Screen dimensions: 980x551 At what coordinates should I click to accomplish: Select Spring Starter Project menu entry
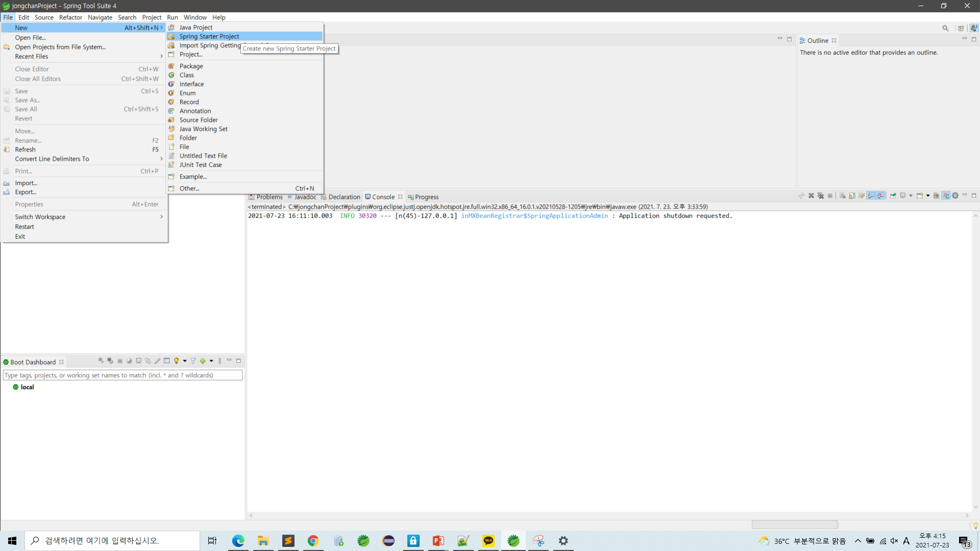click(x=209, y=36)
